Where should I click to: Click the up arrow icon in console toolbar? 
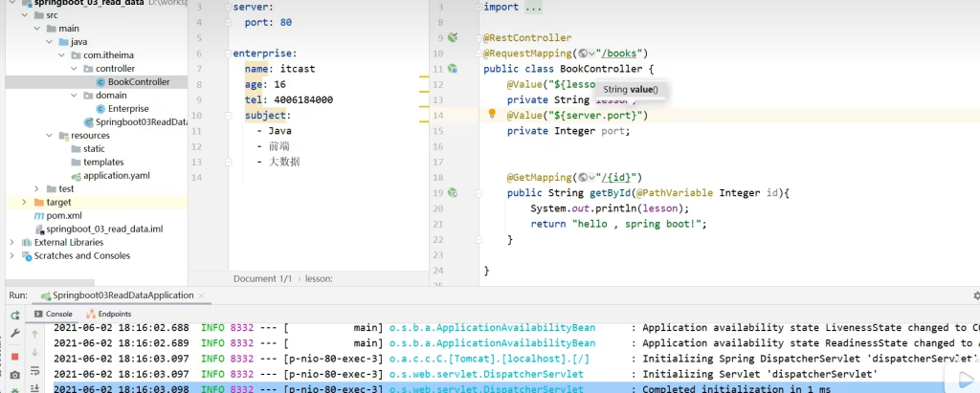36,334
